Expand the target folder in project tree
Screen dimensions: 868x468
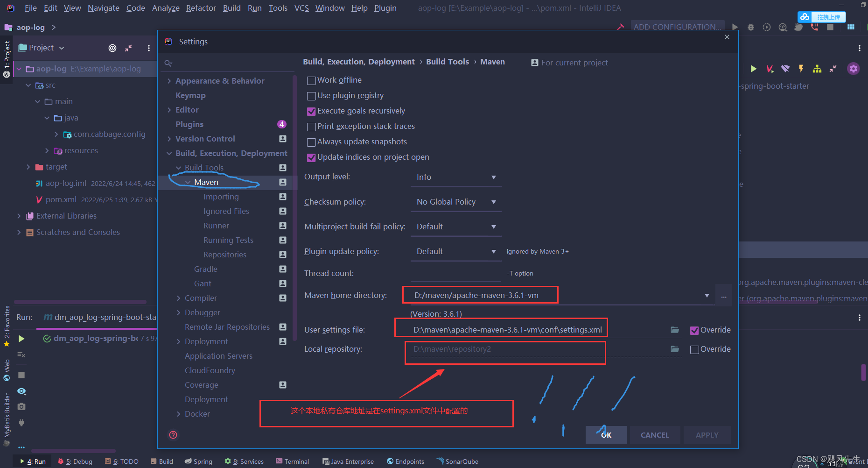pos(28,167)
